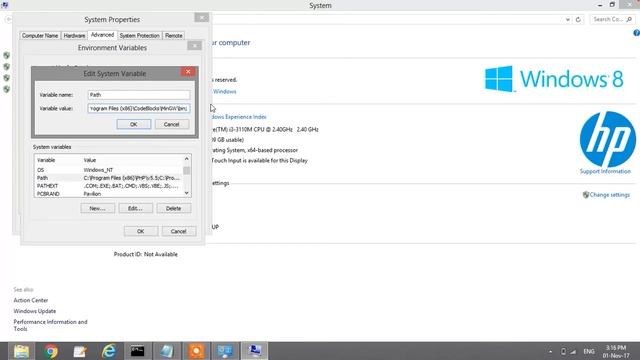The width and height of the screenshot is (640, 360).
Task: Click the system variables scrollbar thumb
Action: (x=187, y=170)
